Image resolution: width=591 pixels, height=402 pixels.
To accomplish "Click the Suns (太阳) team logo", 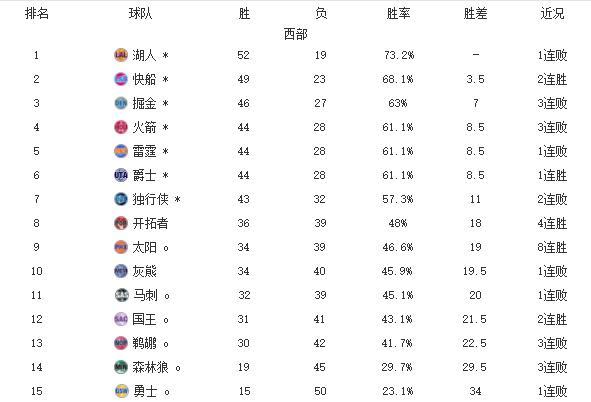I will (x=121, y=247).
